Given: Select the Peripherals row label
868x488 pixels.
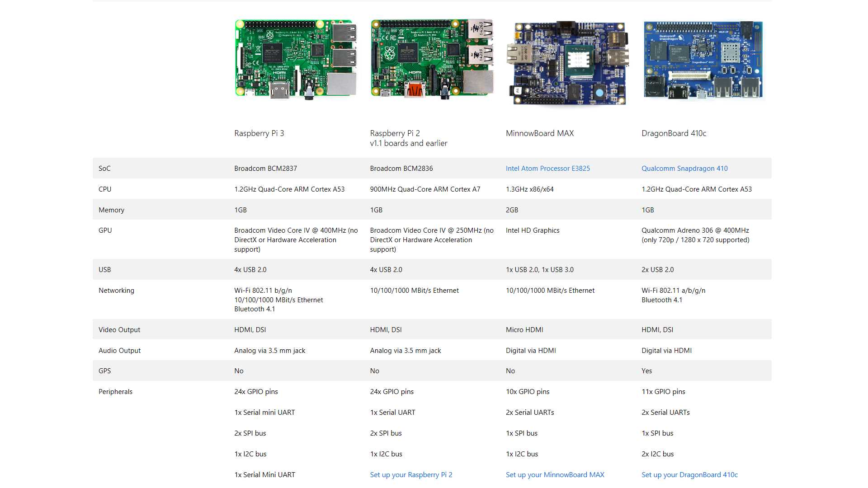Looking at the screenshot, I should 115,392.
